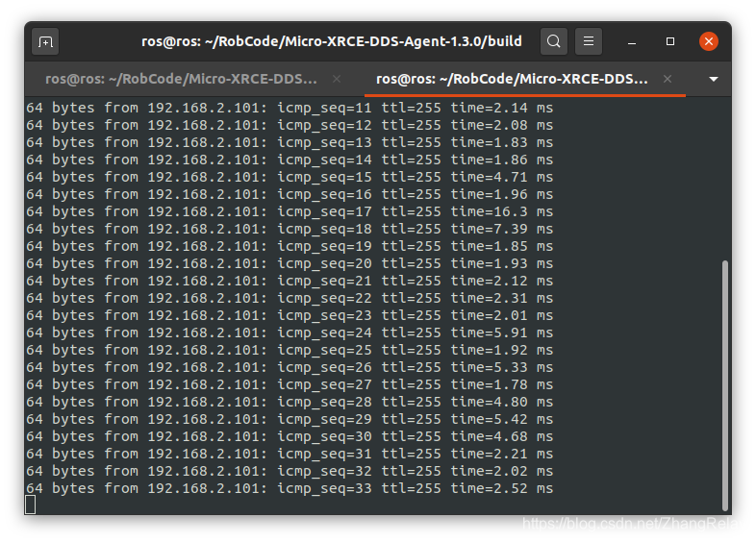Screen dimensions: 756x542
Task: Click the terminal vertical scrollbar
Action: click(724, 385)
